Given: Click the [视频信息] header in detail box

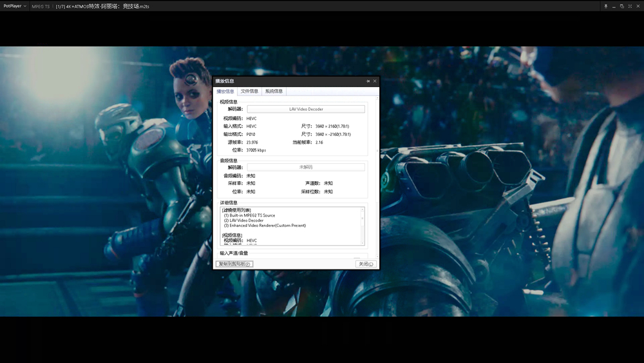Looking at the screenshot, I should (232, 235).
